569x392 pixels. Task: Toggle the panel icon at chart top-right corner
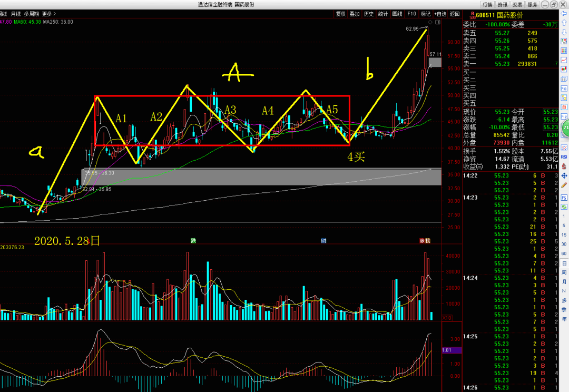tap(438, 22)
